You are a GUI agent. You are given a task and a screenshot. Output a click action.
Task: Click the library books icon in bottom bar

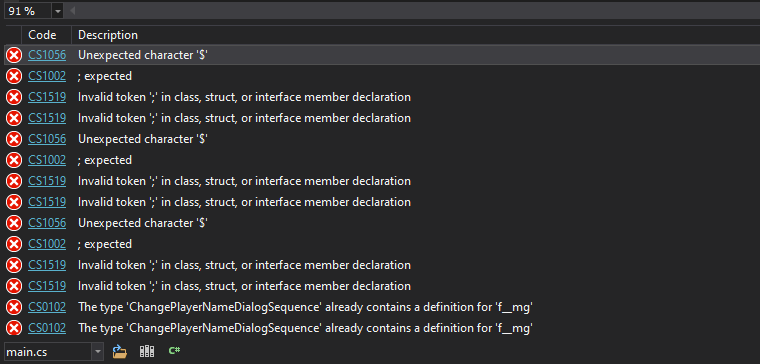coord(147,351)
